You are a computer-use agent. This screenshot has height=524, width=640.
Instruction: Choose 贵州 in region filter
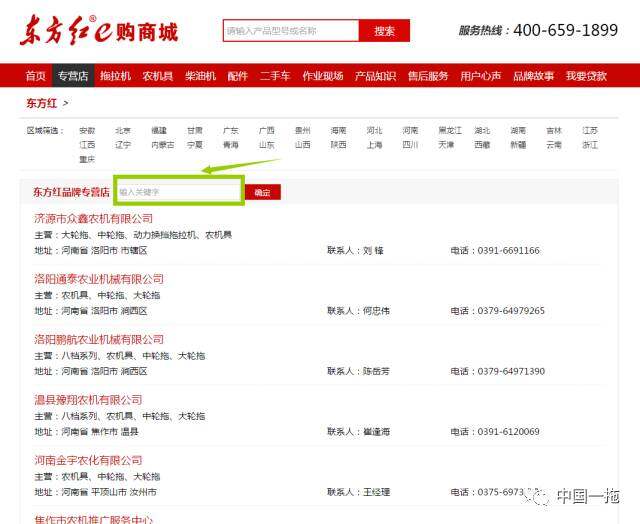tap(302, 131)
